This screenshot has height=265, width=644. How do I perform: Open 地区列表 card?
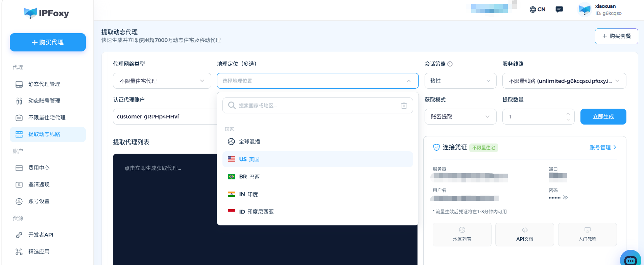point(462,234)
